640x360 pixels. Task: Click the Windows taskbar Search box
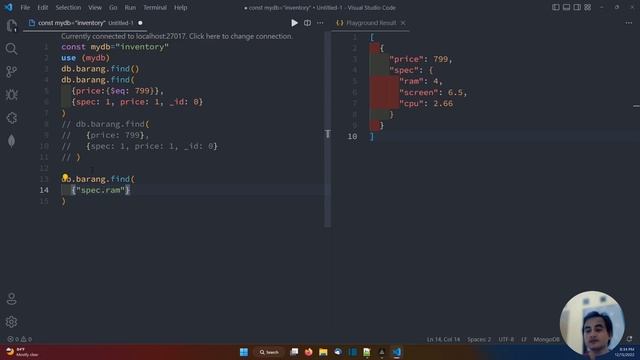269,352
